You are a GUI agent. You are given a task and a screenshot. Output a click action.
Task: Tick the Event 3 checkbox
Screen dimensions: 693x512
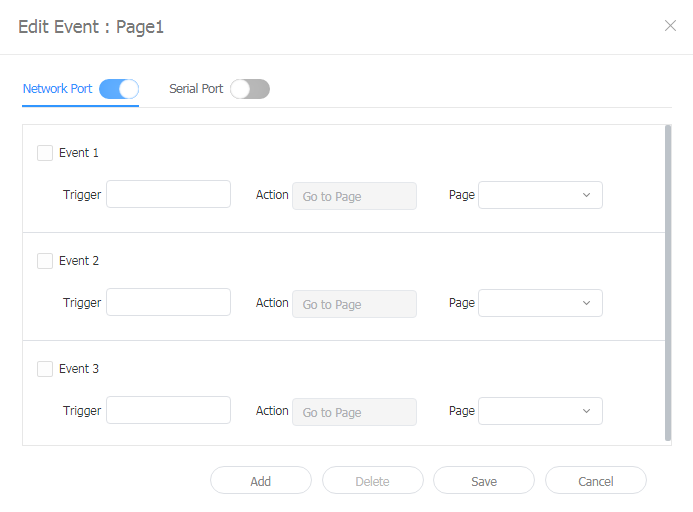click(x=45, y=369)
